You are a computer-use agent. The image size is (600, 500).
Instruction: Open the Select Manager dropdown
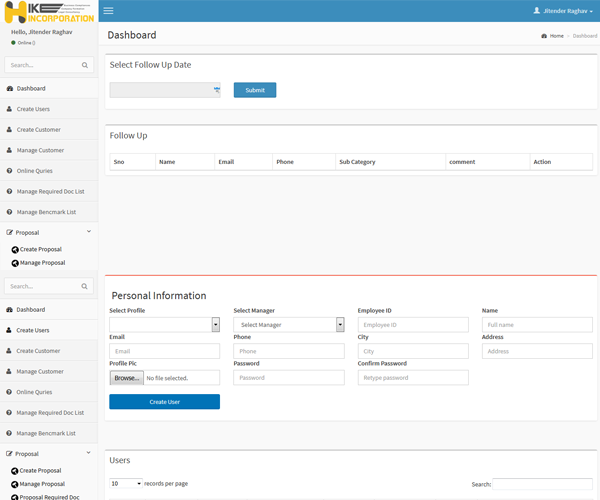(289, 324)
